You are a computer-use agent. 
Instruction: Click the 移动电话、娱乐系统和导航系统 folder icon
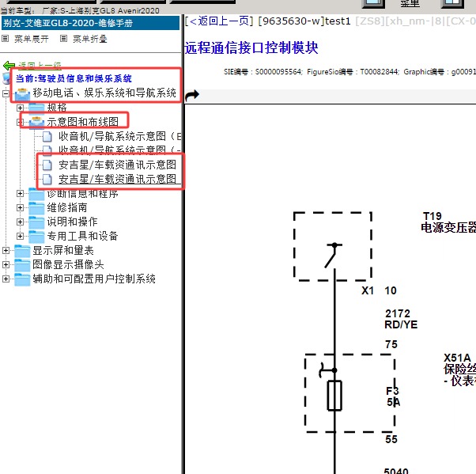(x=22, y=93)
